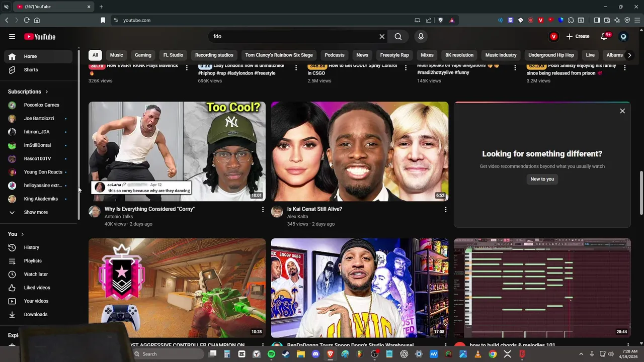The width and height of the screenshot is (644, 362).
Task: Open Liked videos in the sidebar
Action: (38, 288)
